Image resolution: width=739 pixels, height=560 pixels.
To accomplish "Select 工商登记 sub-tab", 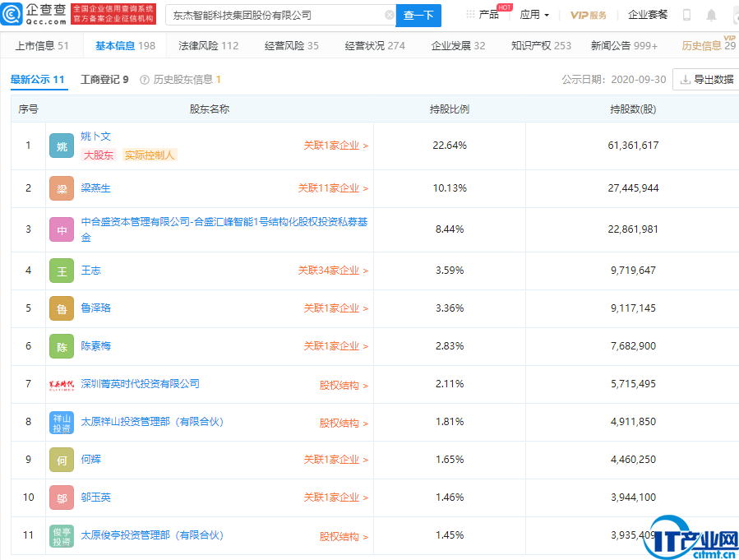I will (104, 80).
